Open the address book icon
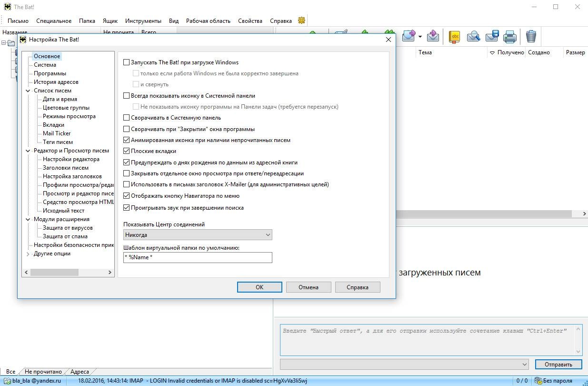 [x=455, y=36]
